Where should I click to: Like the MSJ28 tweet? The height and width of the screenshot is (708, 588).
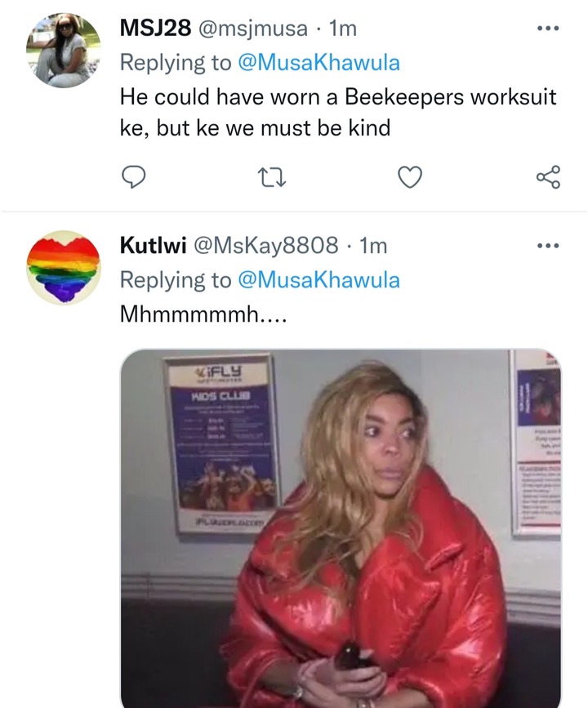point(410,177)
